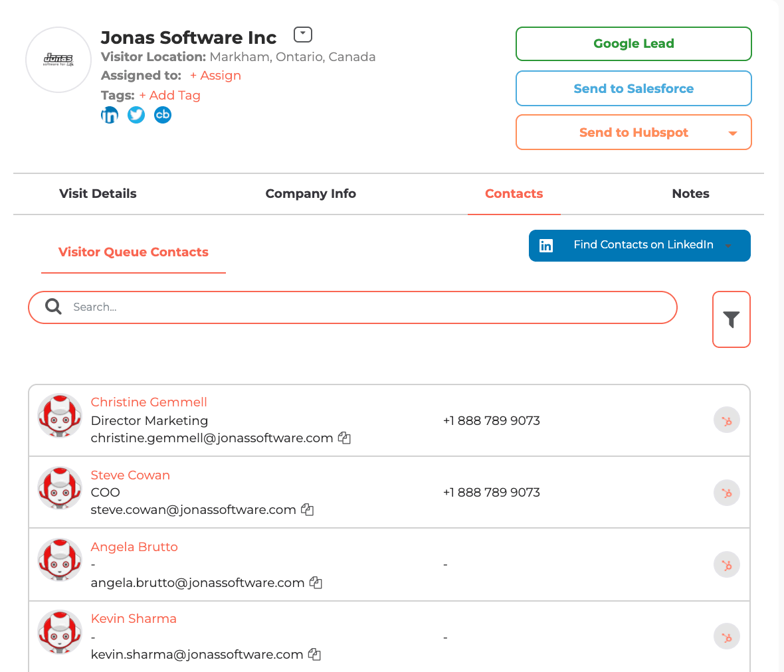Image resolution: width=784 pixels, height=672 pixels.
Task: Click the Jonas Software Inc company name
Action: pos(189,37)
